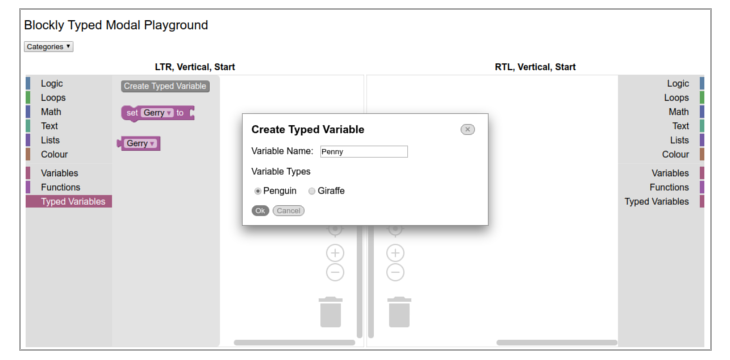The width and height of the screenshot is (730, 360).
Task: Zoom out on the RTL workspace
Action: (x=395, y=272)
